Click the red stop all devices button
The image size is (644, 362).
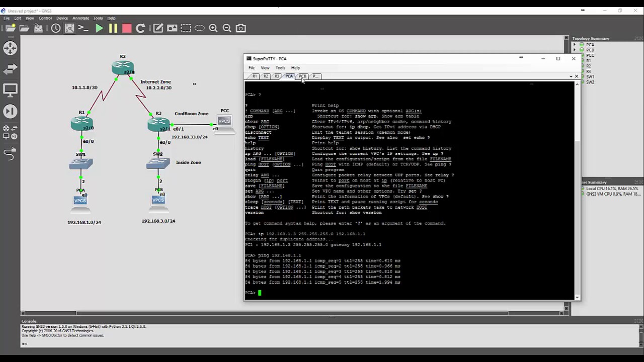click(127, 29)
